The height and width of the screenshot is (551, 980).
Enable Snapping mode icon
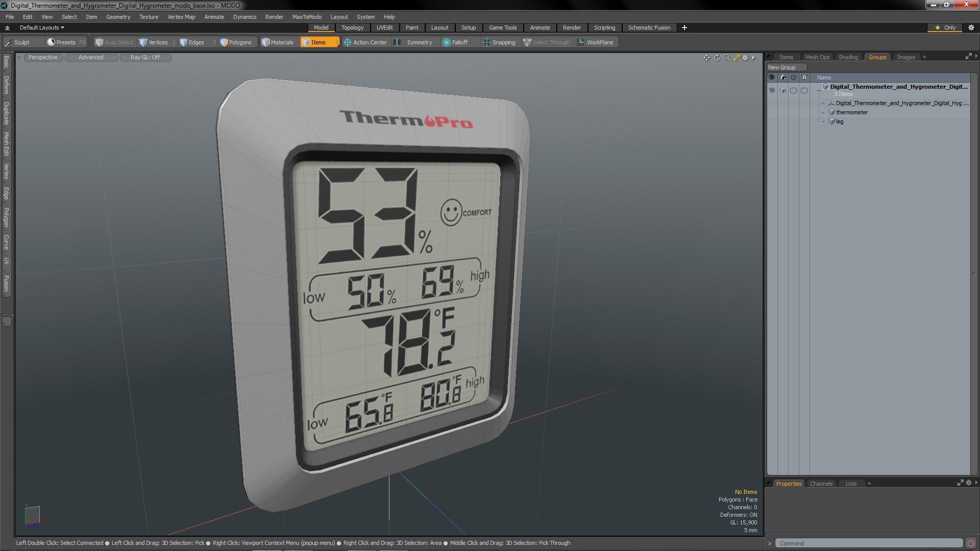point(486,42)
